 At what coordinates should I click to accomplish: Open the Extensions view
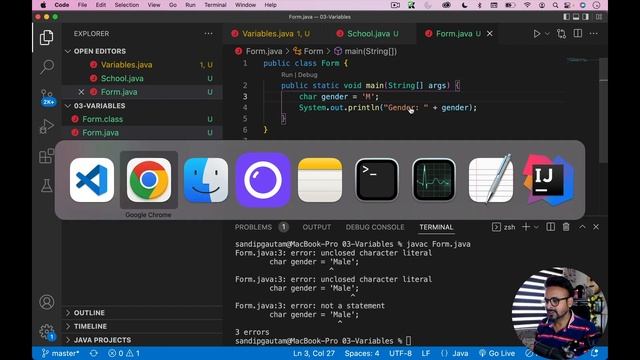[47, 156]
